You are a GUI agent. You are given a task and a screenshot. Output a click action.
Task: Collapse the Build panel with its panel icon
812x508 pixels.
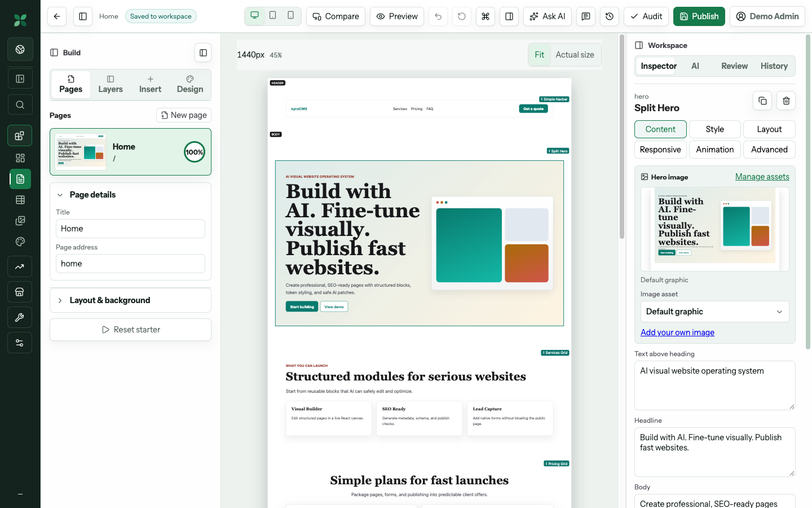click(x=203, y=52)
